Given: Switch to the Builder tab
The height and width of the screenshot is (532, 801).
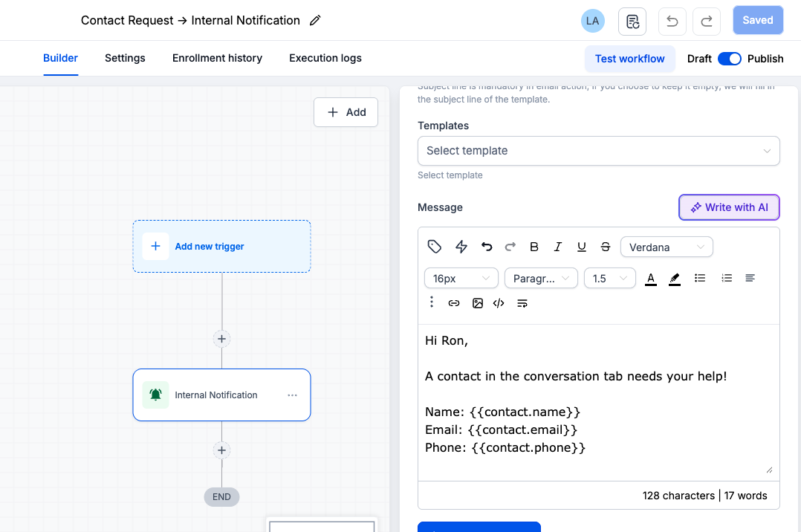Looking at the screenshot, I should pyautogui.click(x=60, y=58).
